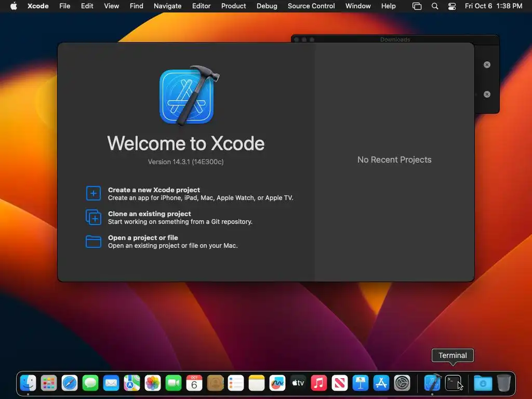The image size is (532, 399).
Task: Open the Apple menu
Action: tap(14, 6)
